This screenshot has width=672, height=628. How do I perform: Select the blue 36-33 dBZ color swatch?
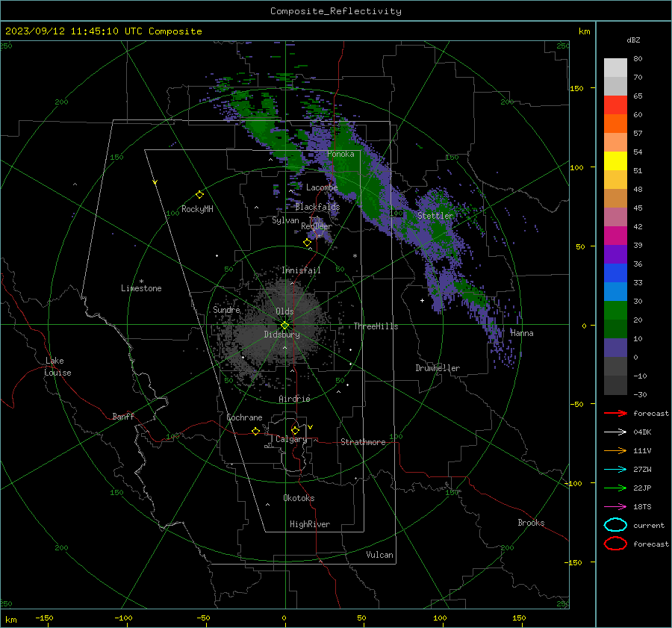coord(615,273)
